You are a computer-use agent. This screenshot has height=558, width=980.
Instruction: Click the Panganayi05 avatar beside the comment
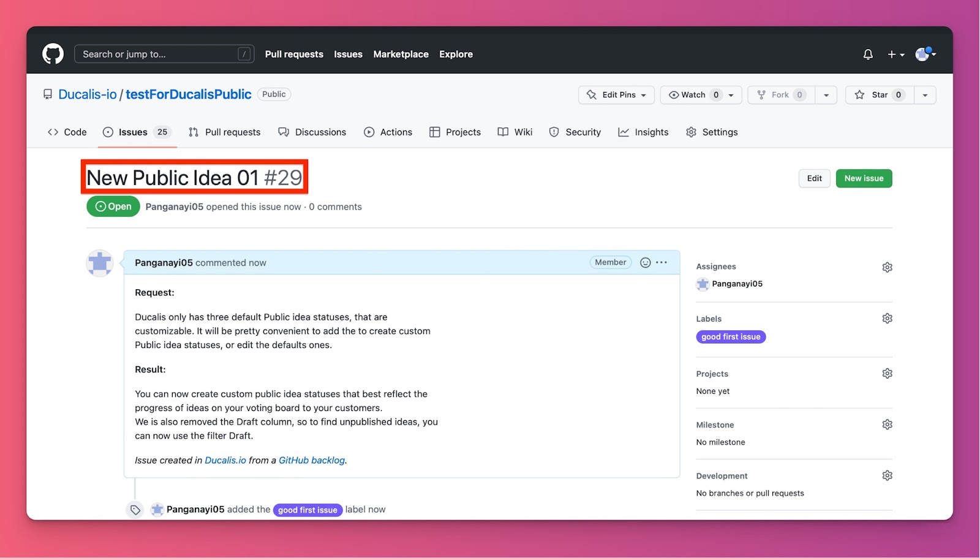point(100,263)
